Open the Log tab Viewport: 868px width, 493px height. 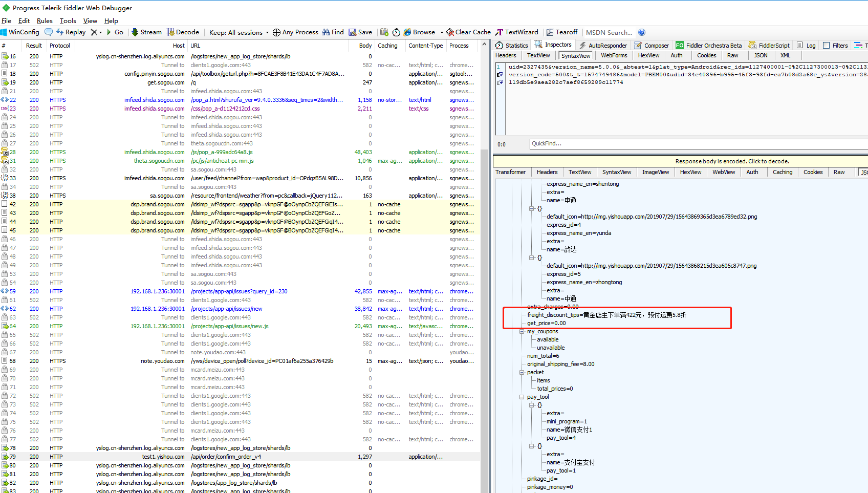(806, 45)
